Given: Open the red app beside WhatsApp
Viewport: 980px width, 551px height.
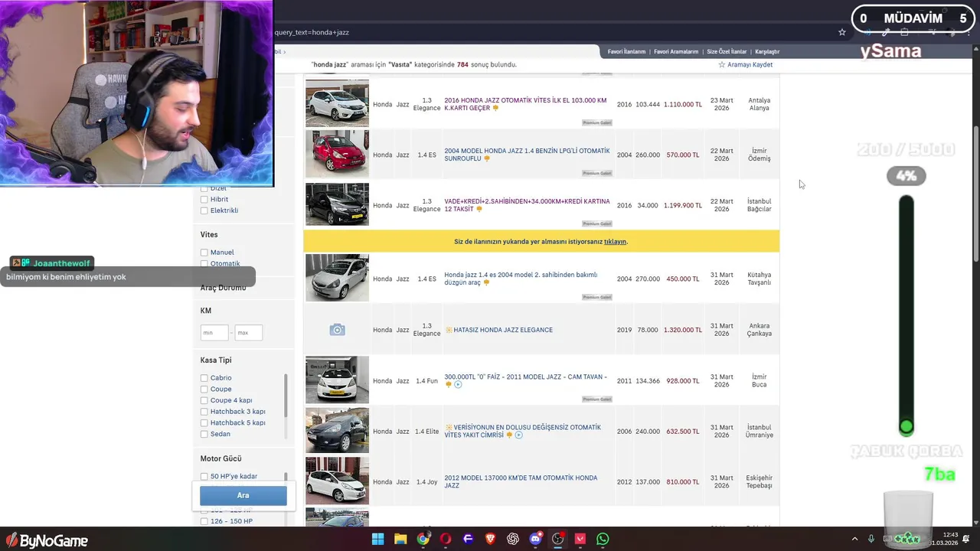Looking at the screenshot, I should 580,539.
